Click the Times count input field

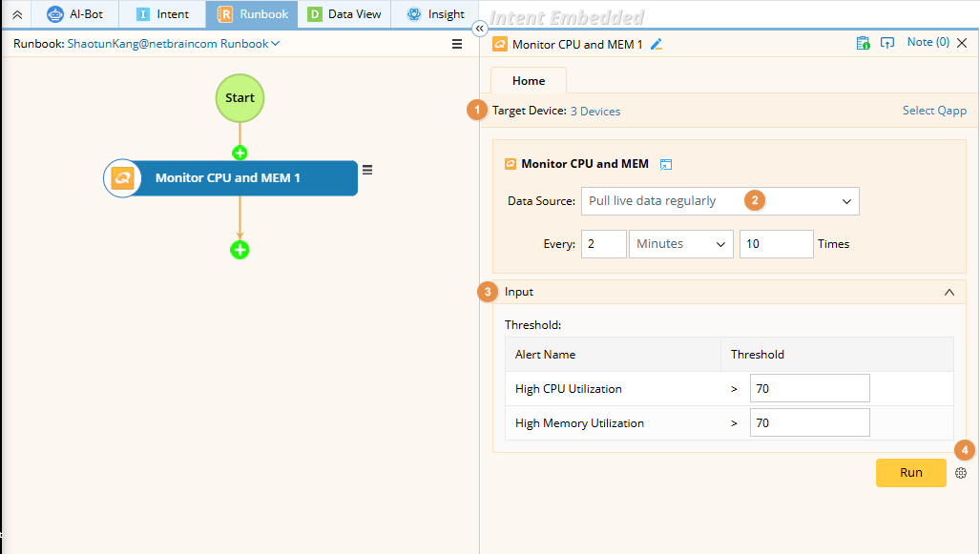(x=776, y=243)
